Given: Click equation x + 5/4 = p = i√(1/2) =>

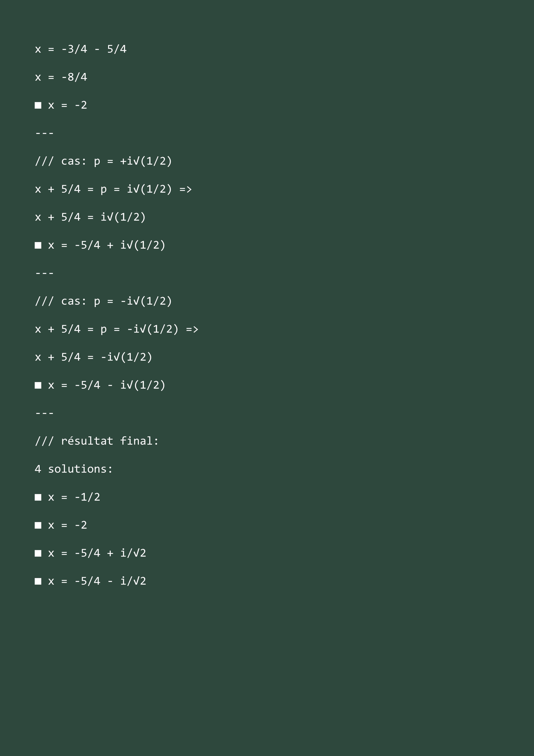Looking at the screenshot, I should coord(113,189).
